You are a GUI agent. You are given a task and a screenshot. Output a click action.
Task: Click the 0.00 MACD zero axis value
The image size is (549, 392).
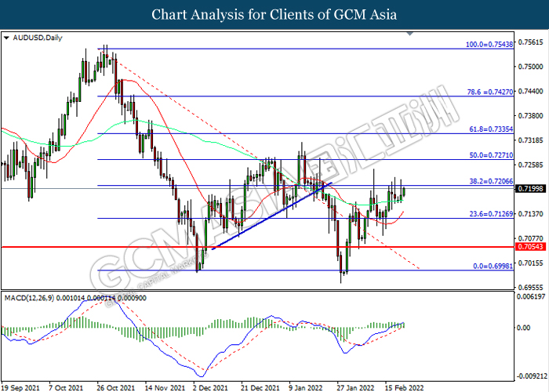(x=524, y=328)
